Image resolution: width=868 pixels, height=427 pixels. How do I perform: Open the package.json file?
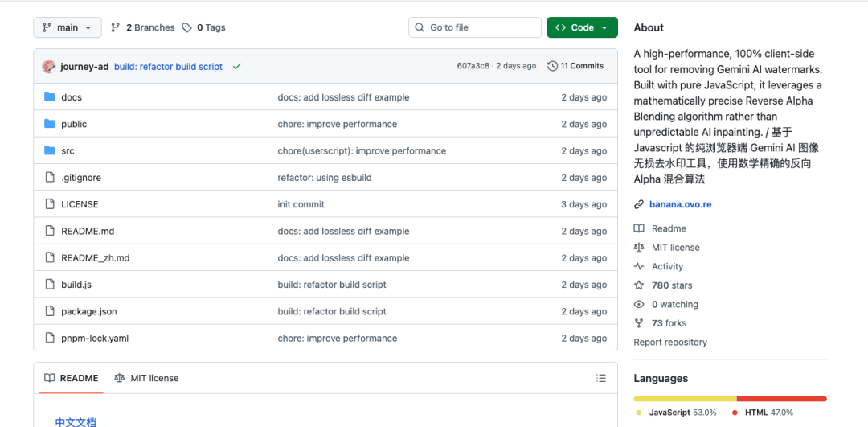(x=89, y=311)
